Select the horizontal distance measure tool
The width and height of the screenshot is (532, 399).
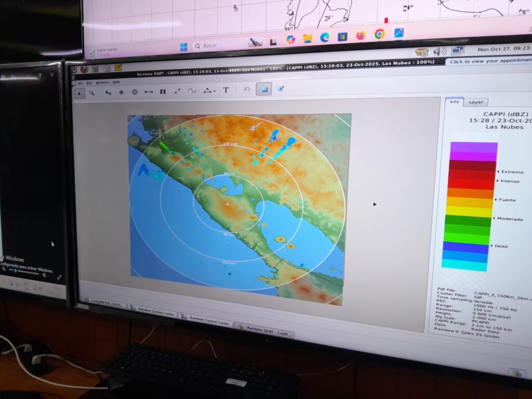pos(149,91)
